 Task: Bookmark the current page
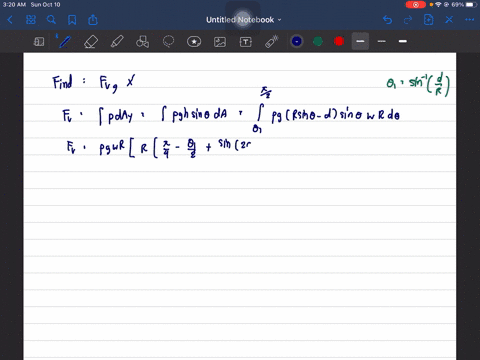click(72, 20)
